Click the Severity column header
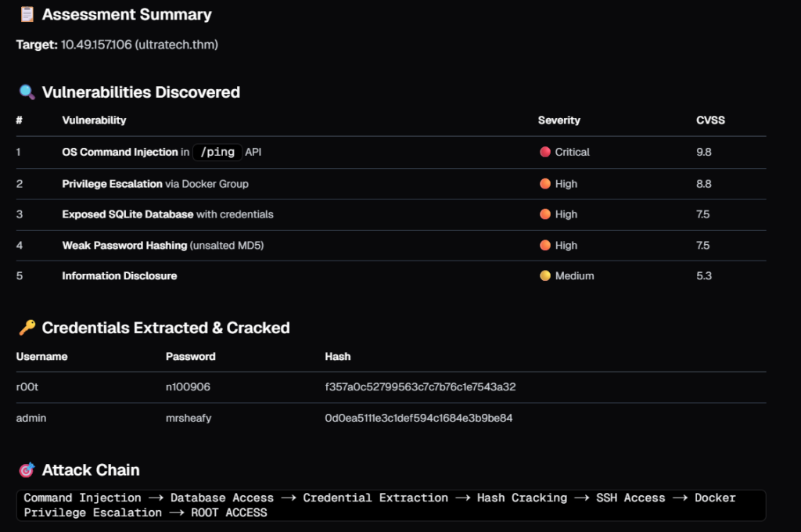Viewport: 801px width, 532px height. 559,120
